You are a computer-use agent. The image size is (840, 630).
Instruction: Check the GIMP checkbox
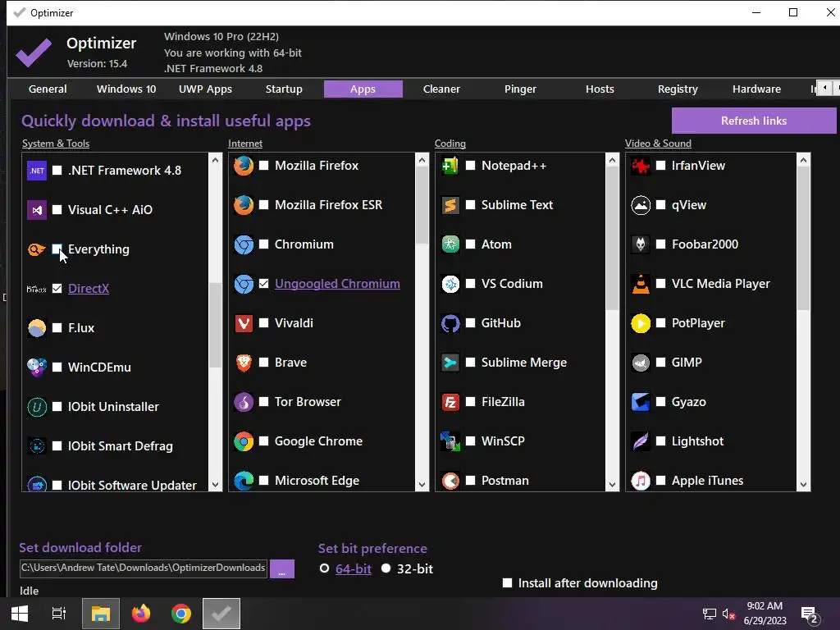[x=661, y=363]
